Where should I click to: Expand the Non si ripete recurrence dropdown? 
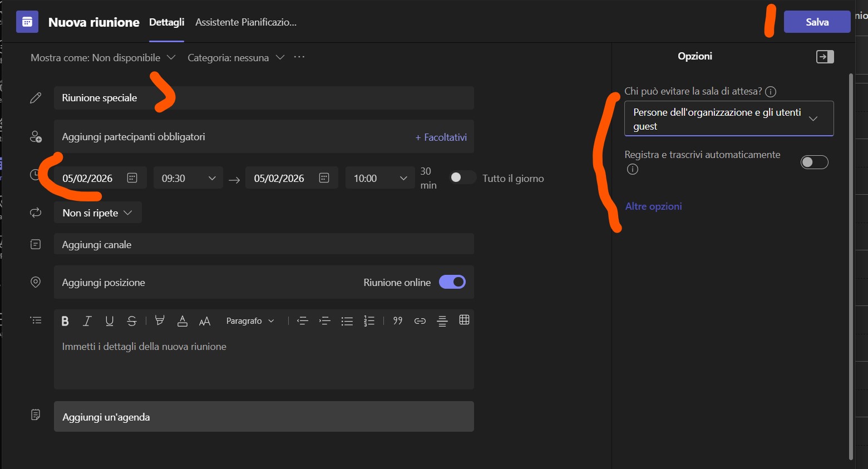coord(98,213)
